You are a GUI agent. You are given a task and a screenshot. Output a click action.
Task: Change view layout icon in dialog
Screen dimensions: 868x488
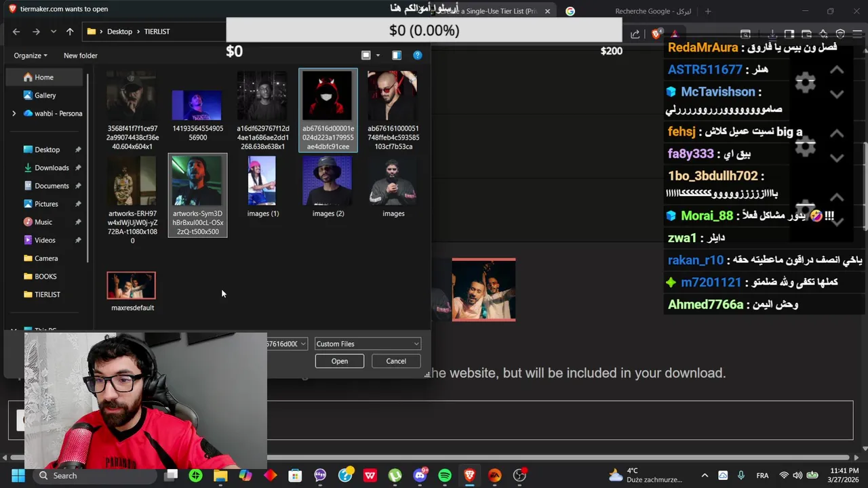pyautogui.click(x=366, y=56)
